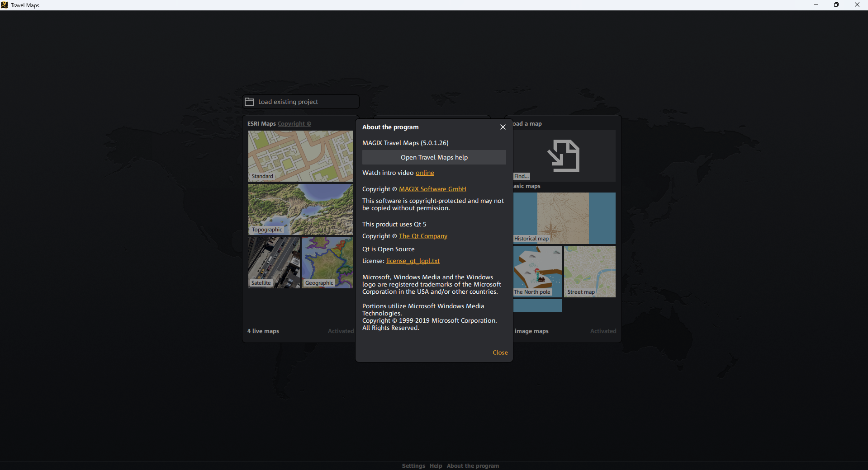Choose the Street map thumbnail
This screenshot has height=470, width=868.
590,272
